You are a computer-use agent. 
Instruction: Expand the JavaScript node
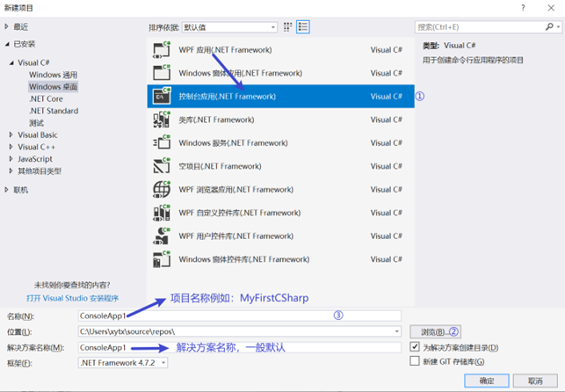point(11,159)
